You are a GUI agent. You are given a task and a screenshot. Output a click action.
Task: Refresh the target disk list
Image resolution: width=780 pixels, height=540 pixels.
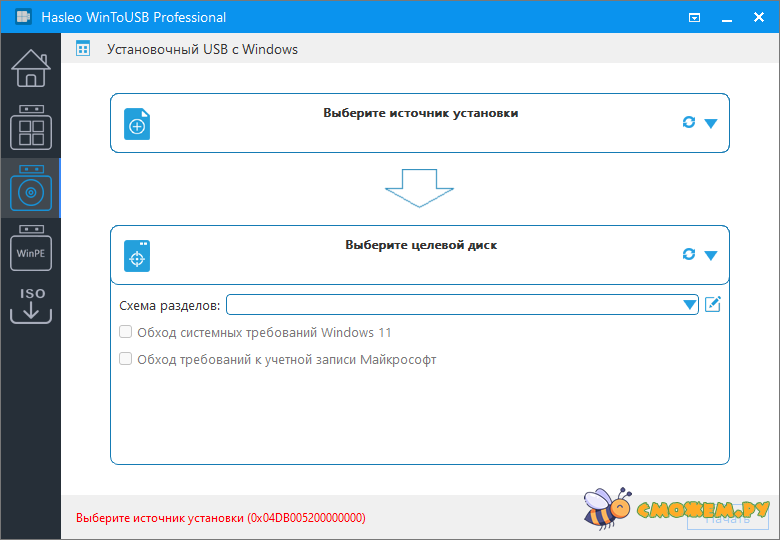click(688, 254)
